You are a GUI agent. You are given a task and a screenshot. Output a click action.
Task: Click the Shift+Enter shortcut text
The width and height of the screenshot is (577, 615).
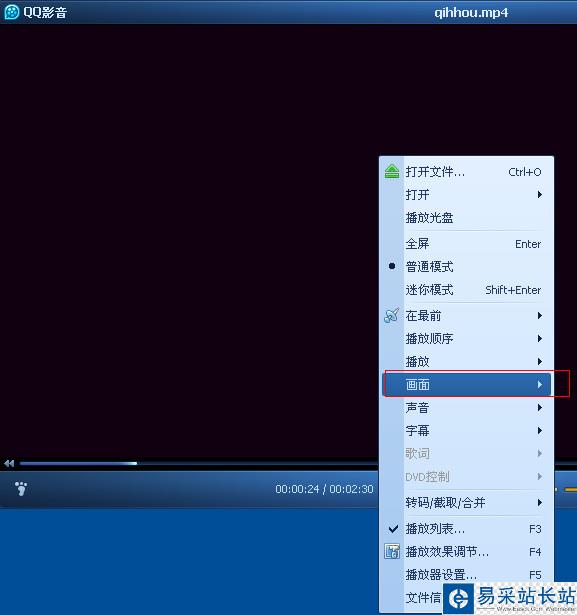pos(513,290)
